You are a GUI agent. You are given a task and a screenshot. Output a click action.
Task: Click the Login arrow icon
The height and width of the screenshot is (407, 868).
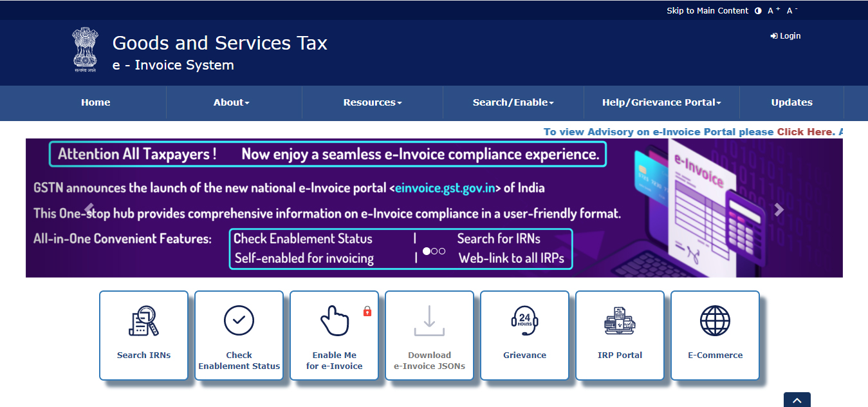tap(773, 35)
